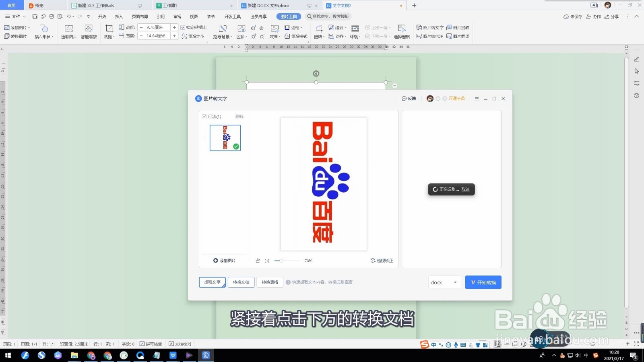Viewport: 644px width, 362px height.
Task: Click the Start Conversion (开始转换) button
Action: (x=483, y=282)
